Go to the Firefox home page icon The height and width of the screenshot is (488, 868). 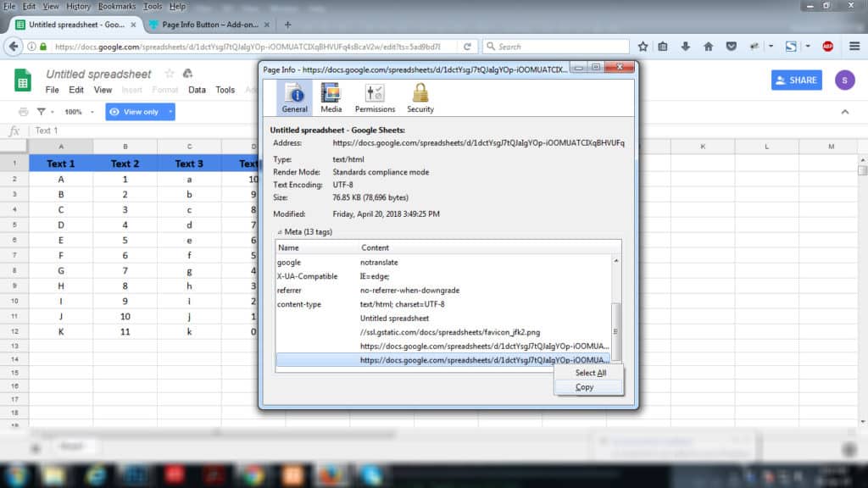[x=708, y=47]
